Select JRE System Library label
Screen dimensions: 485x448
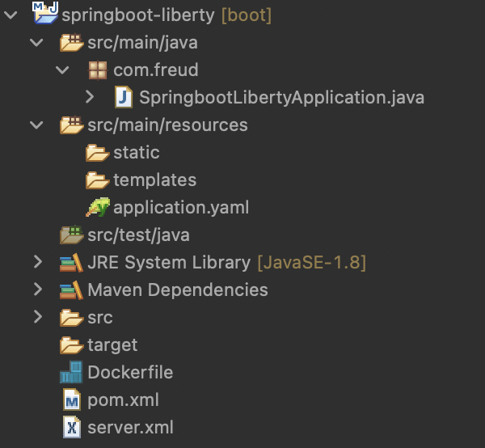[169, 263]
